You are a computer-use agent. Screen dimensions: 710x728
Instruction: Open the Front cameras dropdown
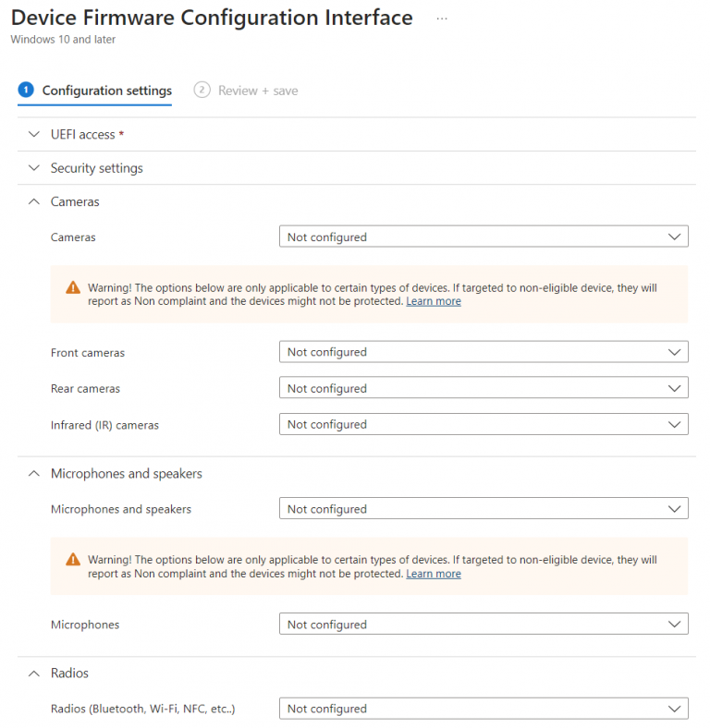pos(484,352)
